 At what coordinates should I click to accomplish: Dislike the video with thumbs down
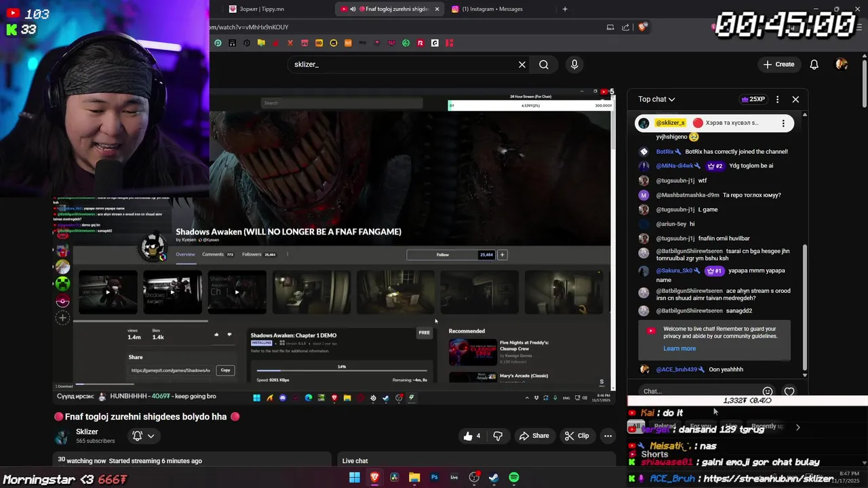498,436
